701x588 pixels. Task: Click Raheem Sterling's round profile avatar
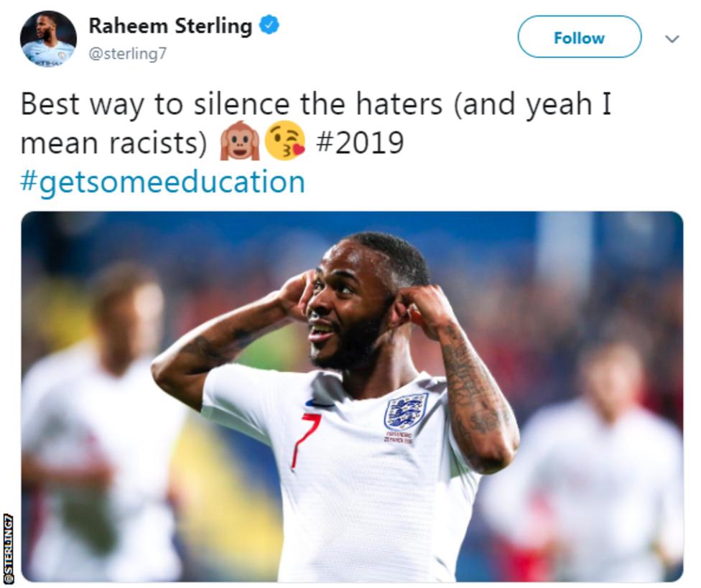click(48, 39)
